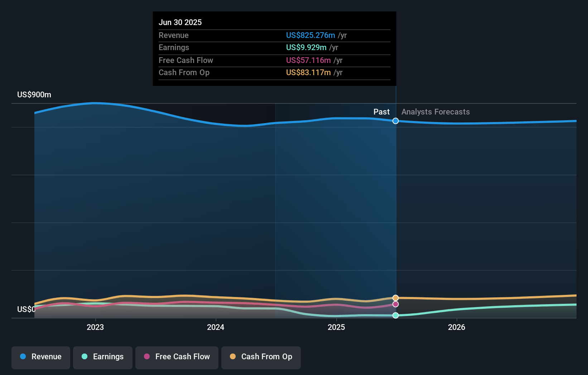Screen dimensions: 588x375
Task: Click the 2024 x-axis label
Action: point(216,327)
